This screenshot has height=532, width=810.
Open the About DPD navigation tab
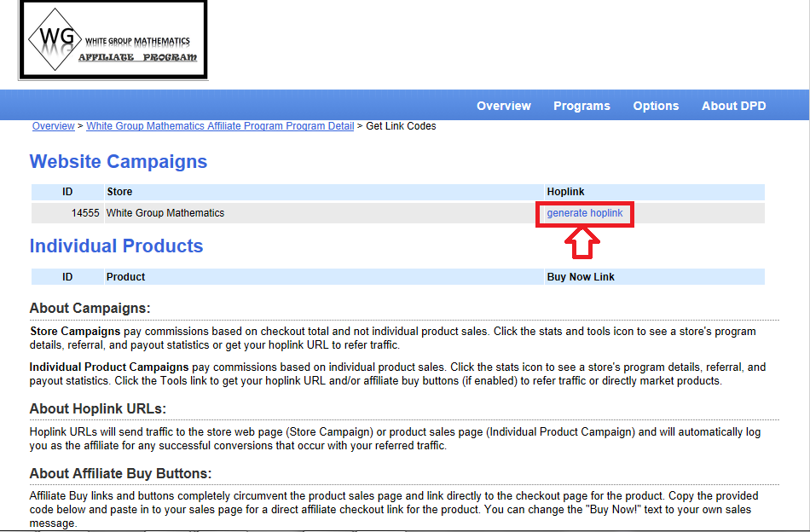[x=733, y=106]
